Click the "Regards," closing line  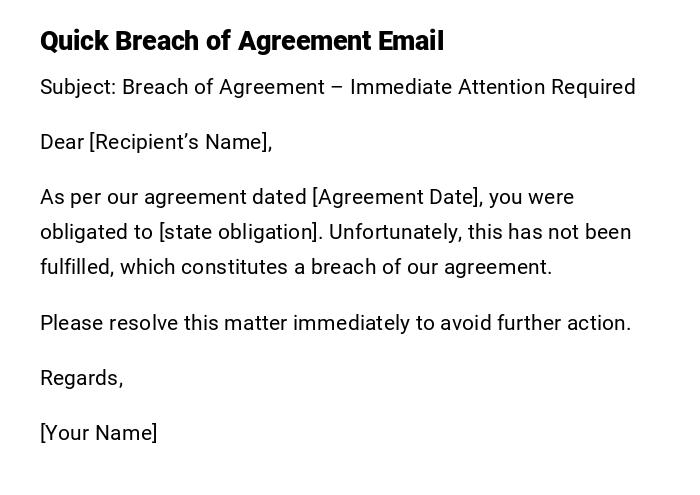click(81, 378)
